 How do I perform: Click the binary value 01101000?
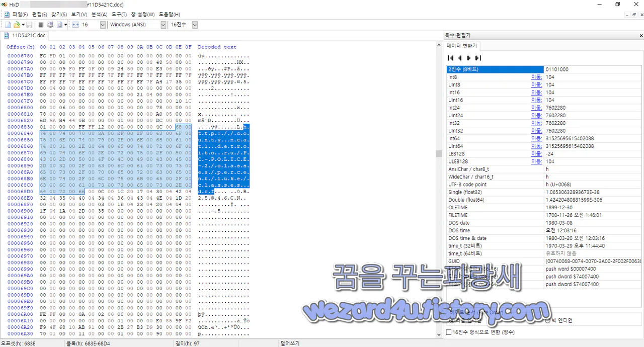557,69
